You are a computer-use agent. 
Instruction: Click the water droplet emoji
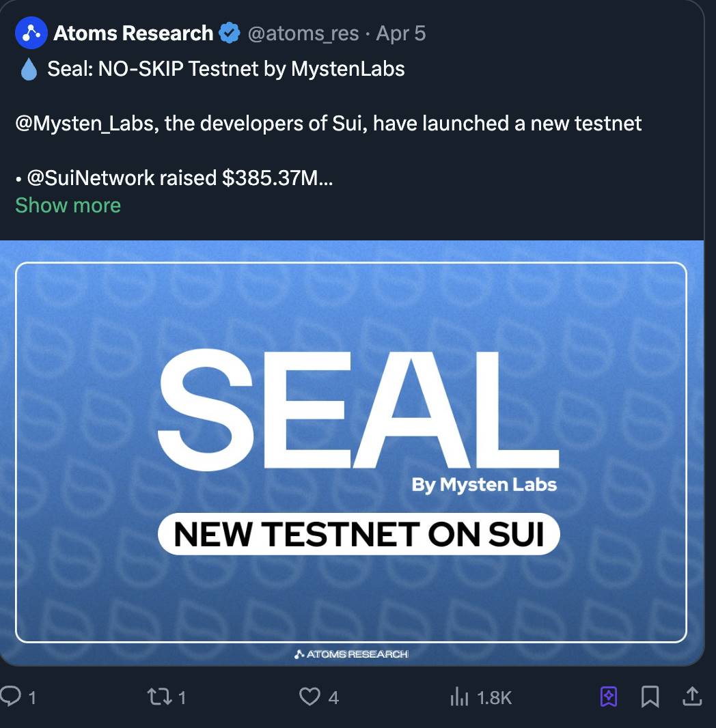[29, 69]
